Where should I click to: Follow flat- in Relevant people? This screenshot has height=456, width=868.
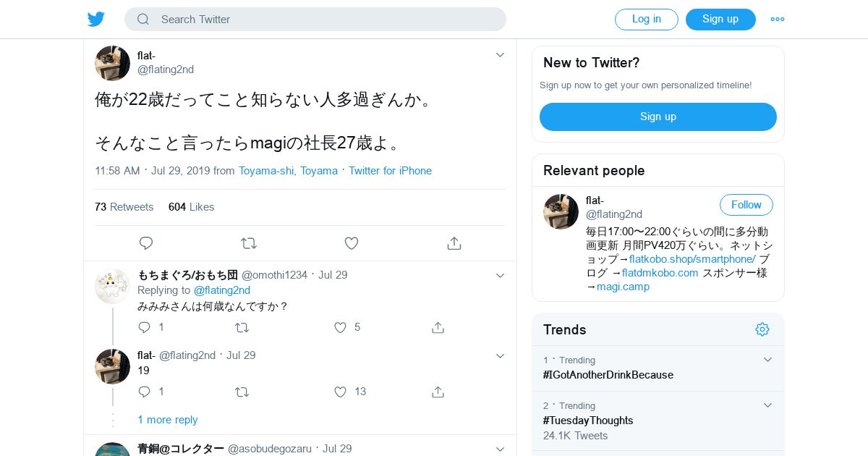click(746, 205)
